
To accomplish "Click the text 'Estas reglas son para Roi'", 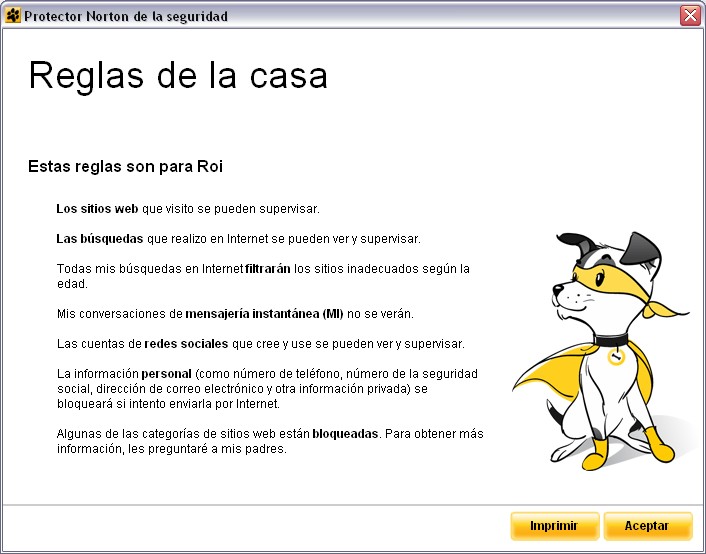I will tap(125, 166).
